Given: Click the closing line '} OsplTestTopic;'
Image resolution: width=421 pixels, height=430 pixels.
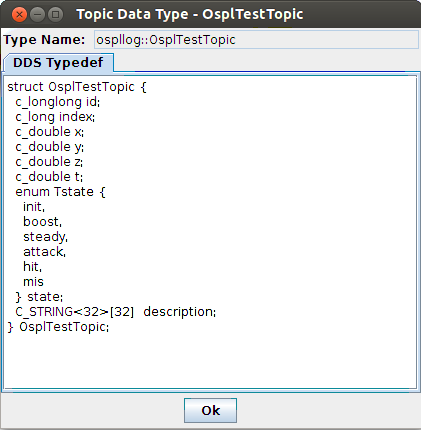Looking at the screenshot, I should (x=58, y=327).
